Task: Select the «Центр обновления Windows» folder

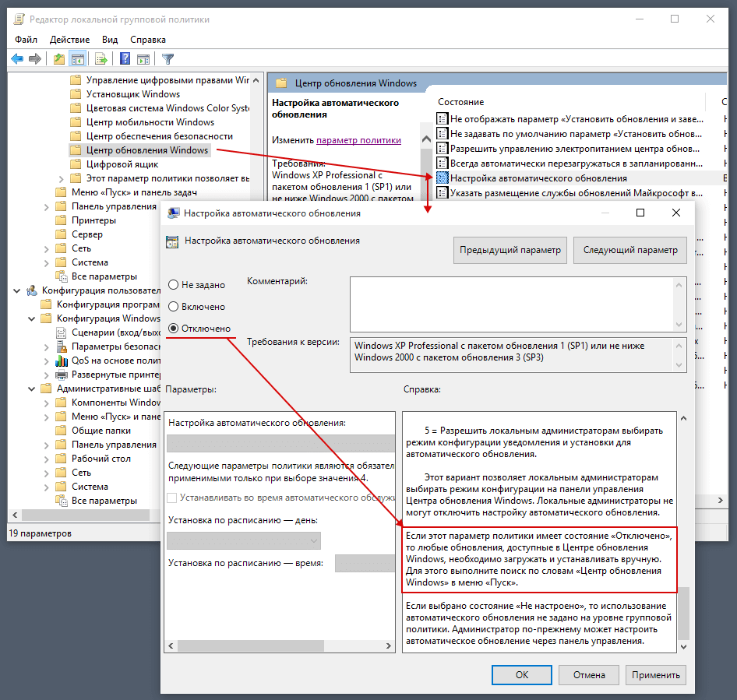Action: [x=146, y=150]
